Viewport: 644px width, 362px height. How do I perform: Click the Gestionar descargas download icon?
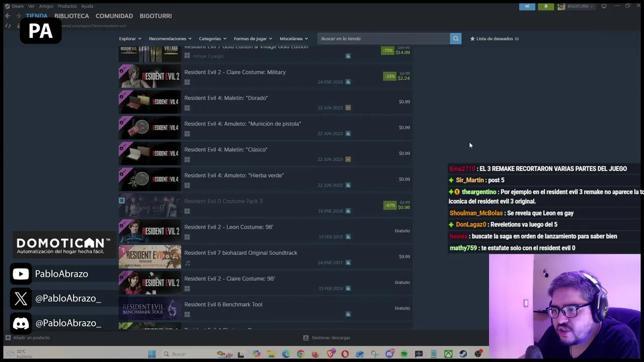[305, 338]
